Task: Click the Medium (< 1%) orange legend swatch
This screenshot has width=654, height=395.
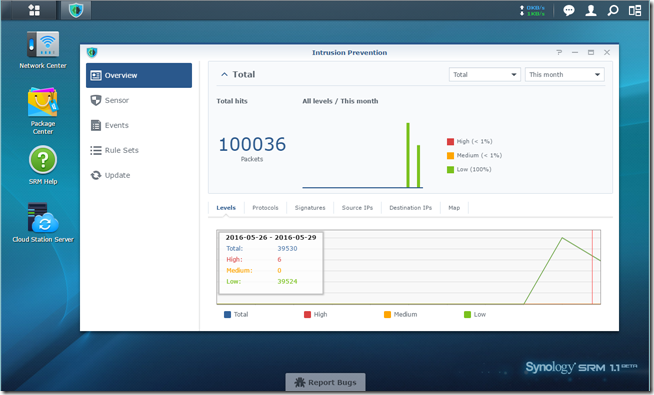Action: tap(450, 156)
